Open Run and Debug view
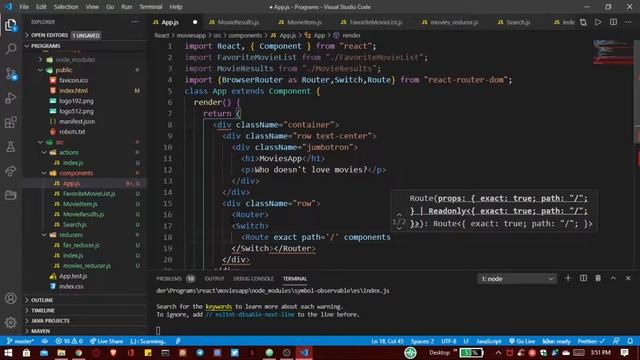640x360 pixels. tap(11, 98)
